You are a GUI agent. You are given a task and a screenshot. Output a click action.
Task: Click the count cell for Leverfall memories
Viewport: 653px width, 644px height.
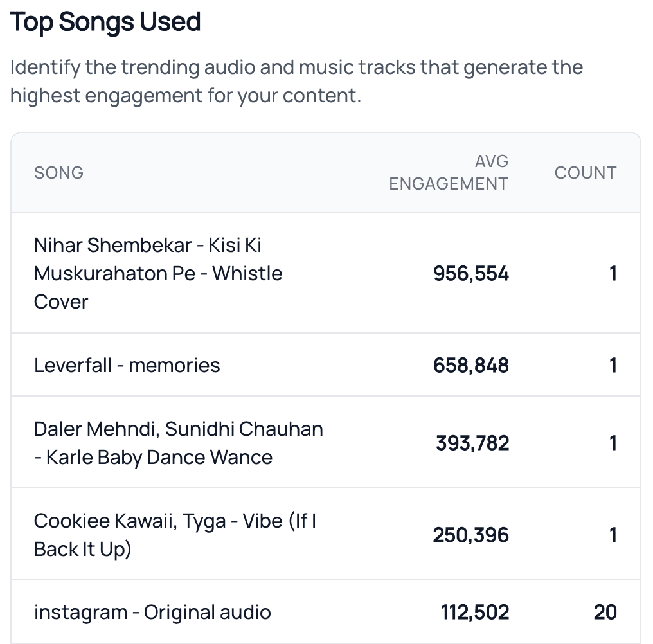[x=613, y=366]
